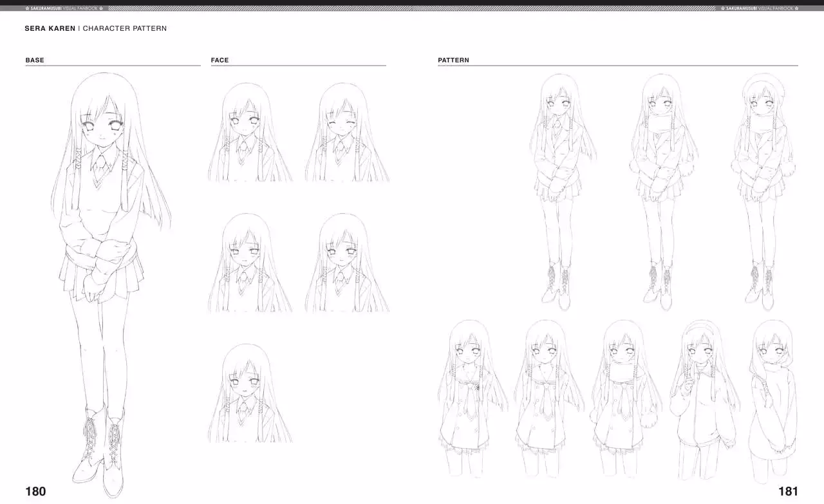824x504 pixels.
Task: Click the SERA KAREN character title
Action: (50, 29)
